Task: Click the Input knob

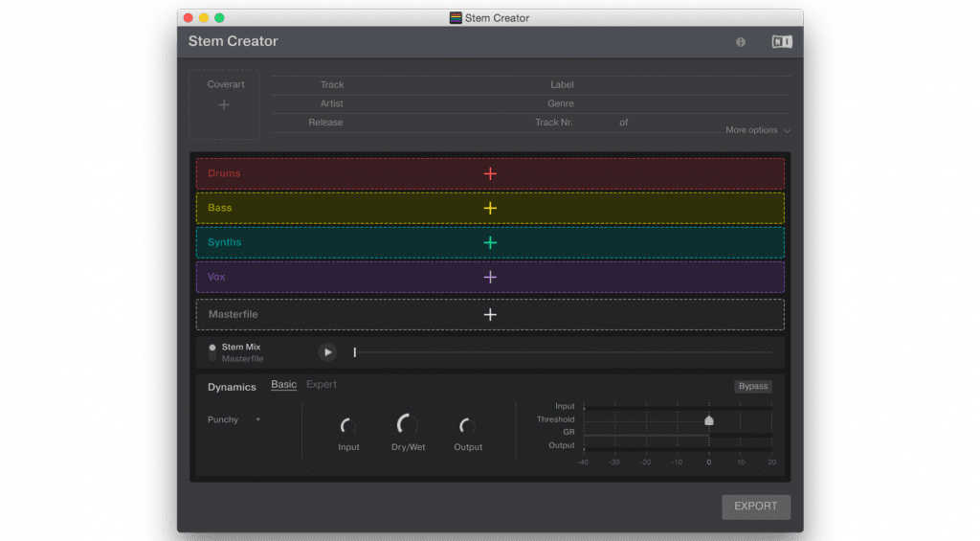Action: point(348,426)
